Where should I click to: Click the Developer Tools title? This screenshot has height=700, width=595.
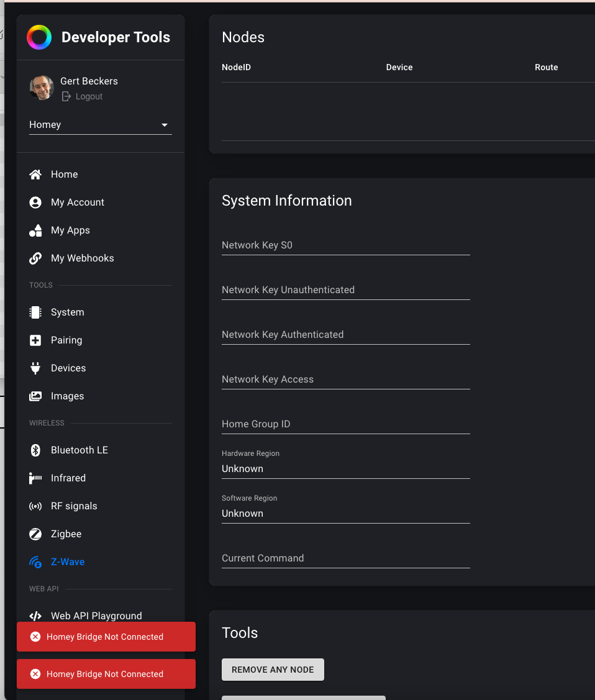coord(116,37)
